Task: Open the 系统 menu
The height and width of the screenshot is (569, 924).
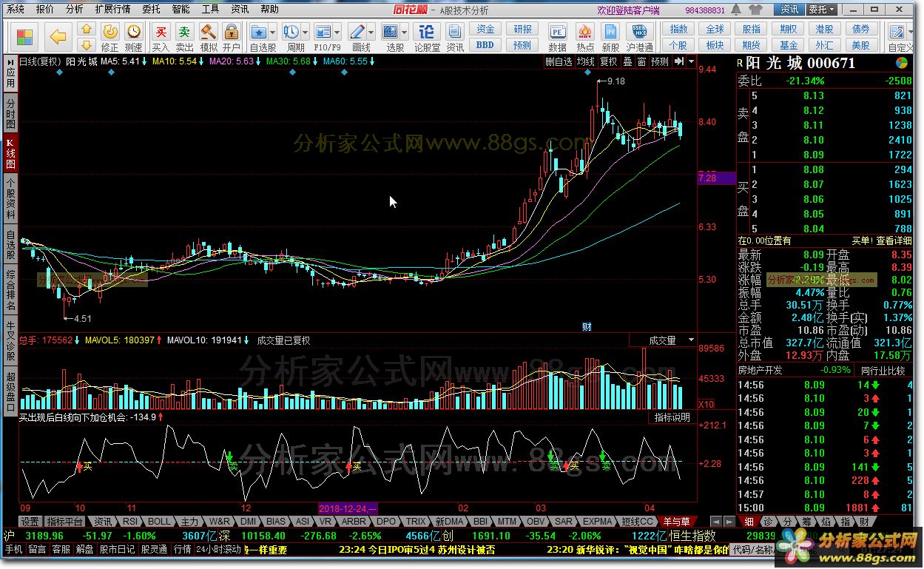Action: 16,10
